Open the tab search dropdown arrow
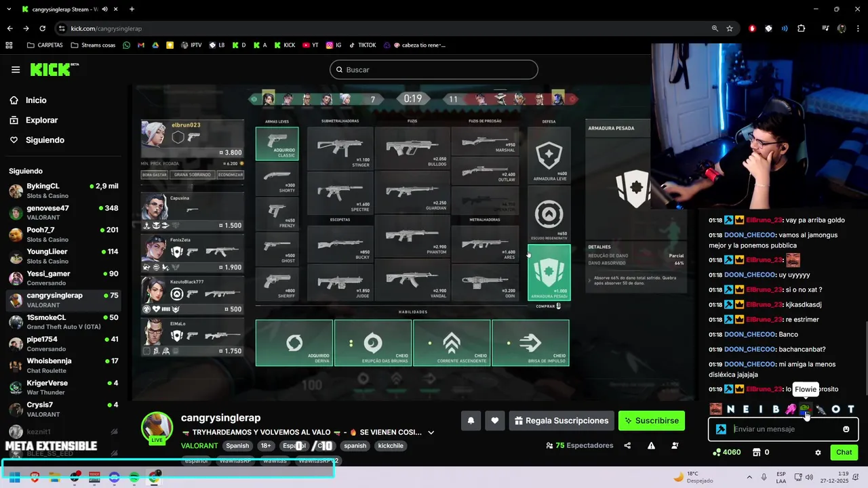 [x=9, y=9]
